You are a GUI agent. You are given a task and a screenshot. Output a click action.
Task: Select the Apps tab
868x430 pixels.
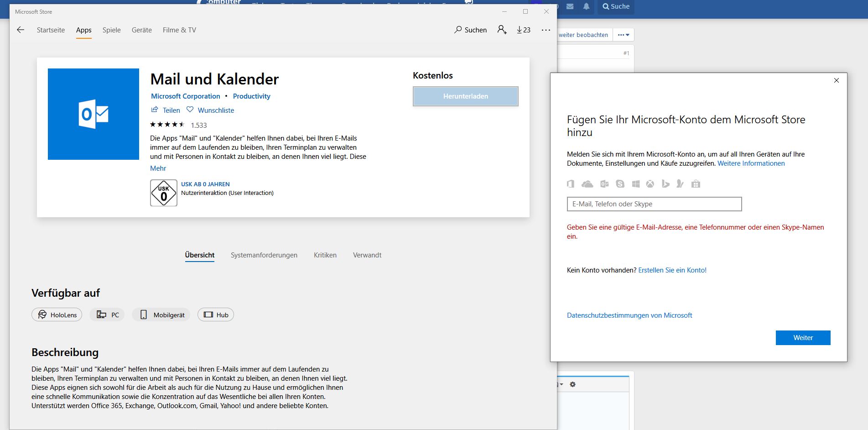tap(83, 30)
